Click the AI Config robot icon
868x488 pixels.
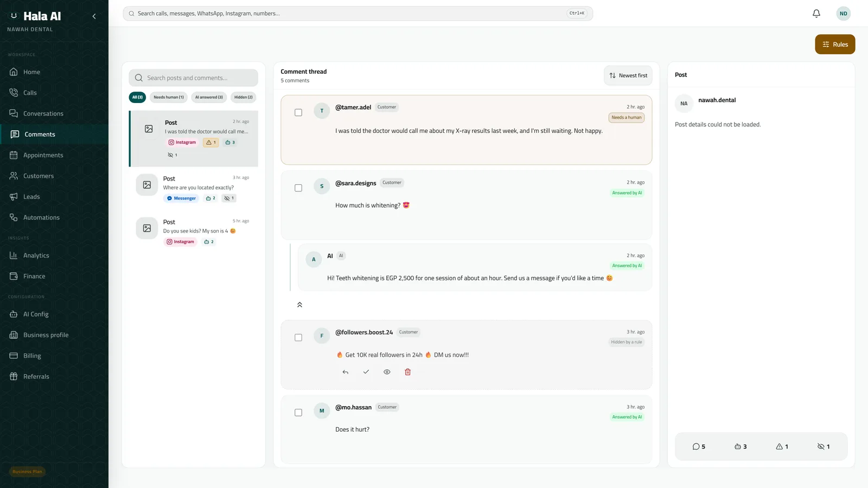(x=14, y=314)
